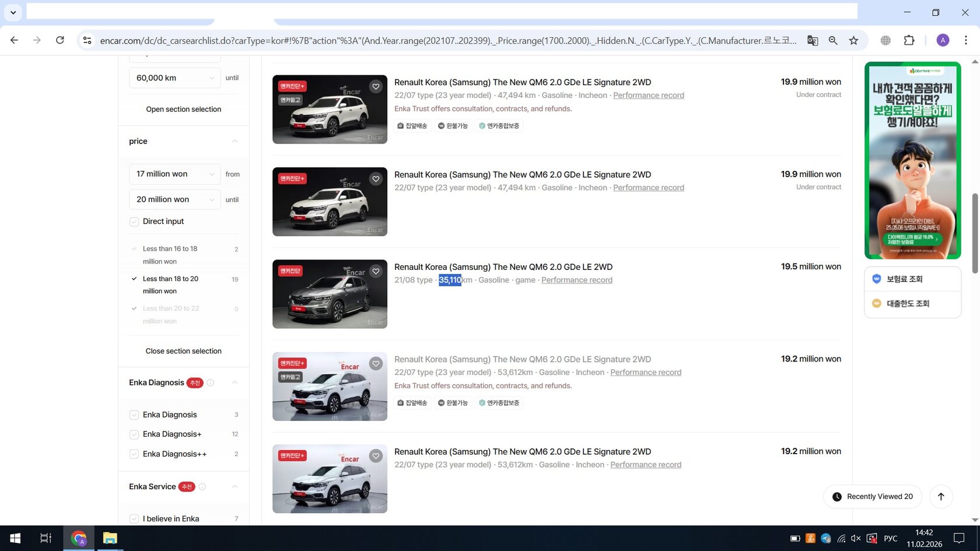
Task: Open the Google Translate page icon
Action: click(812, 40)
